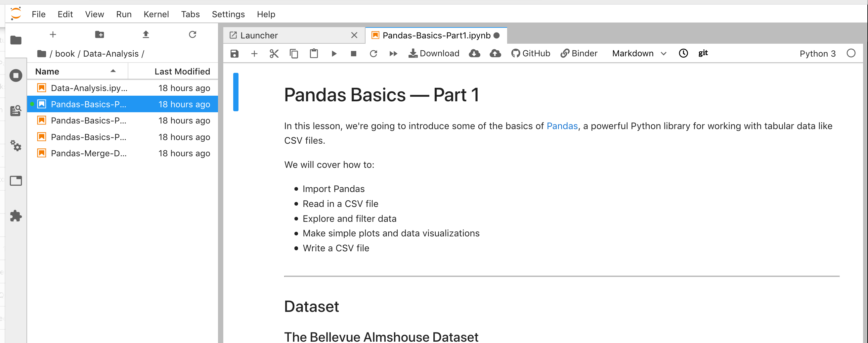Open the Markdown cell type dropdown
Image resolution: width=868 pixels, height=343 pixels.
coord(639,53)
